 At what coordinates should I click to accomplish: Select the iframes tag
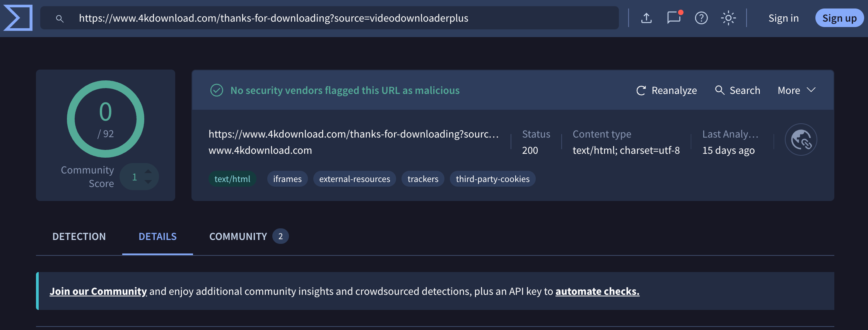(287, 179)
